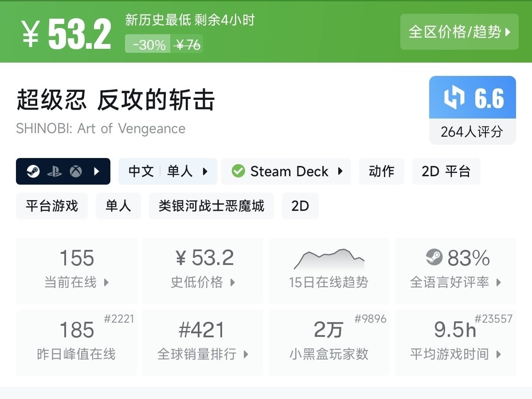Screen dimensions: 532x399
Task: Click the Steam icon beside 83% rating
Action: click(x=434, y=257)
